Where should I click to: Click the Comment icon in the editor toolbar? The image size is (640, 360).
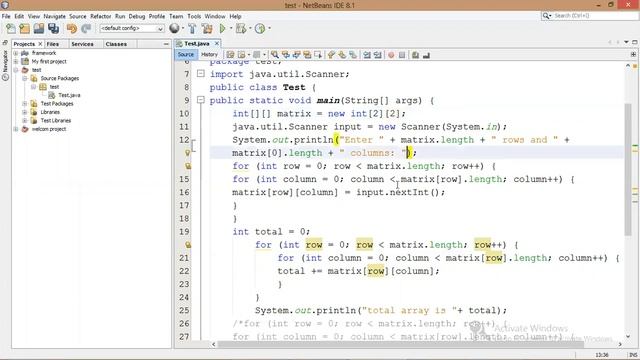coord(415,55)
